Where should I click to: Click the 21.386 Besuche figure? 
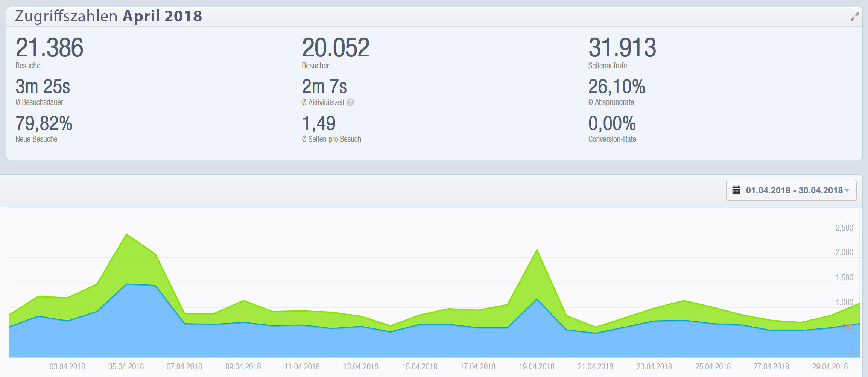tap(49, 48)
